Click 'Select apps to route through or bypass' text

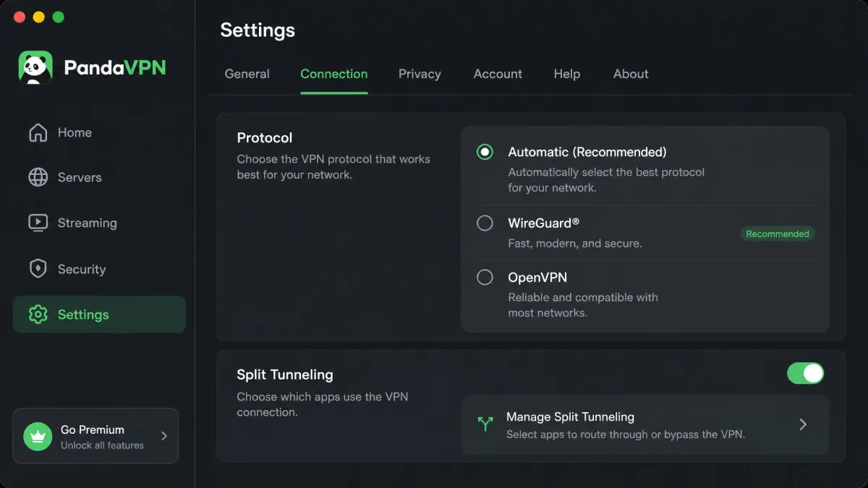626,435
